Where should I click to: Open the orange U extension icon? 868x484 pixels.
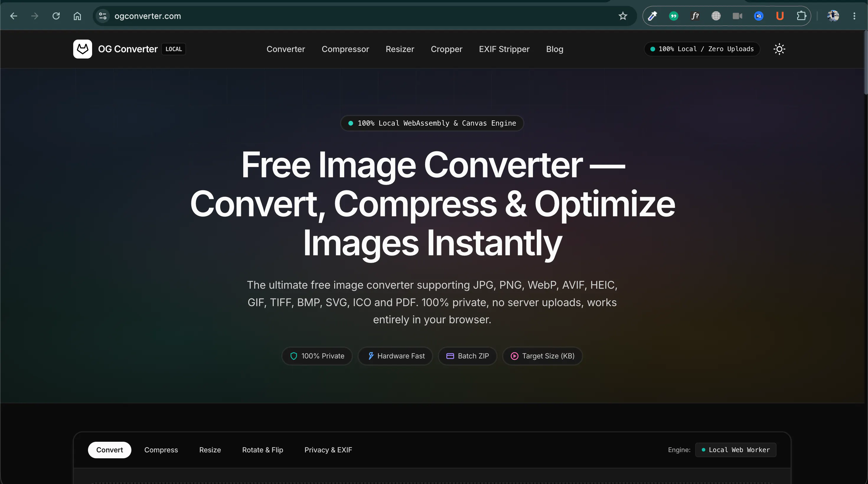pos(780,16)
